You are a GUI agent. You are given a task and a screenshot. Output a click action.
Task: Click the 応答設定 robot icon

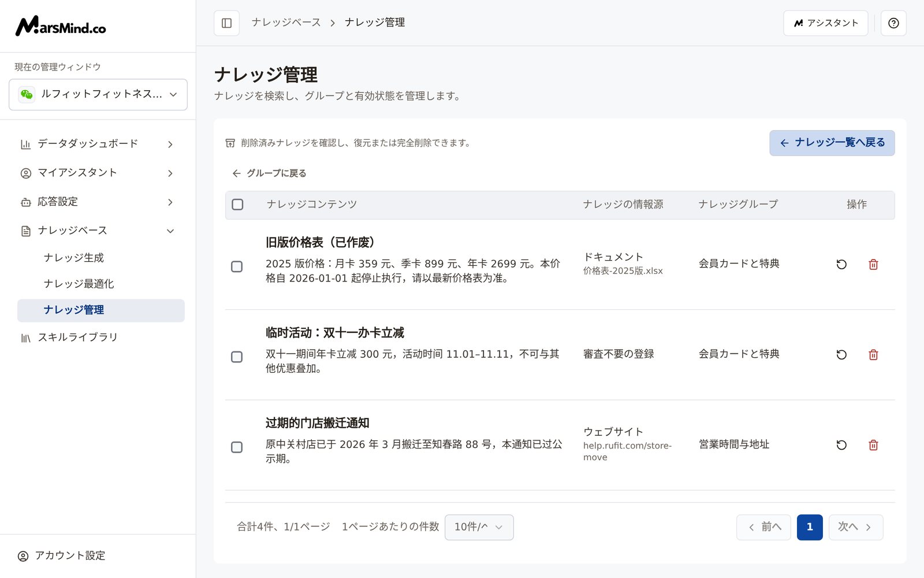coord(25,202)
